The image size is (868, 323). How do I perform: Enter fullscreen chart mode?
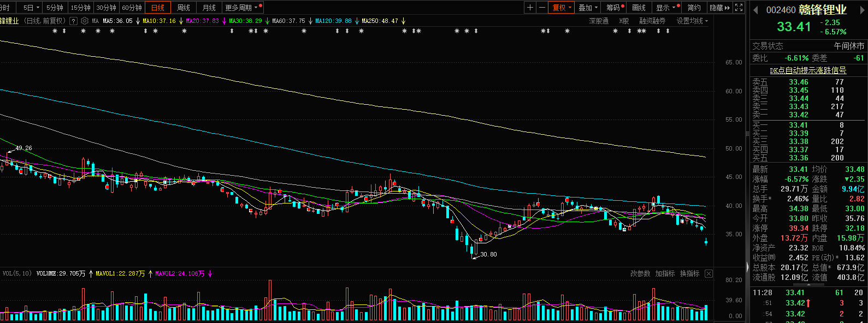(739, 8)
